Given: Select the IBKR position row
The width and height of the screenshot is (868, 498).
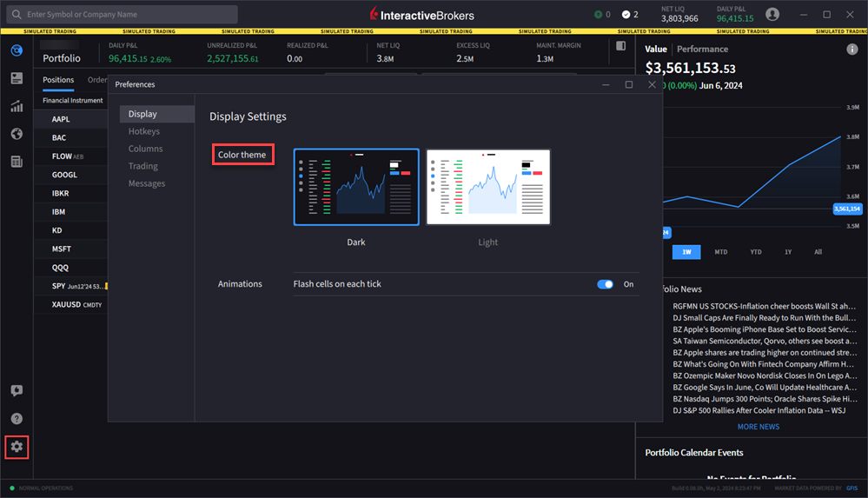Looking at the screenshot, I should [x=71, y=193].
